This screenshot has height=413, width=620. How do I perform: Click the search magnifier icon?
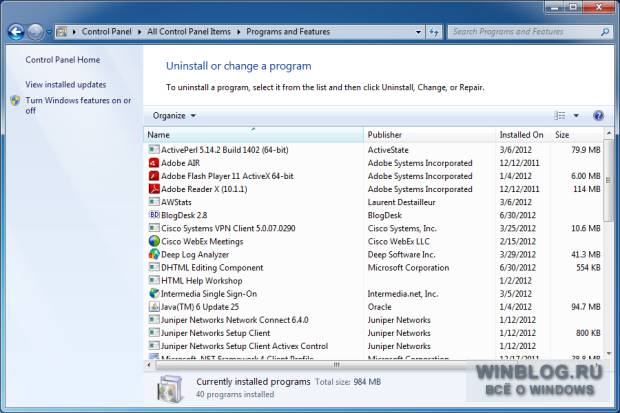click(x=605, y=32)
